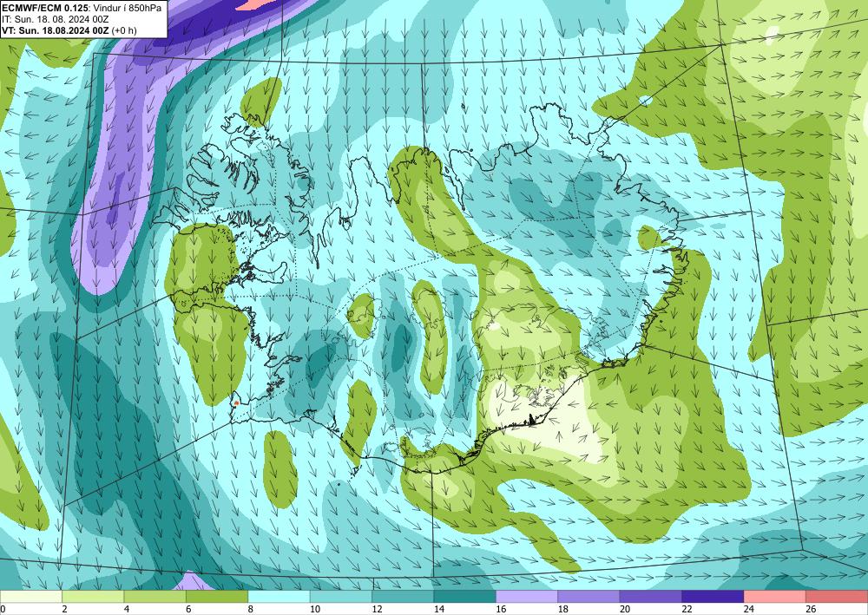Click the legend value label 26
The image size is (868, 615).
[x=811, y=610]
